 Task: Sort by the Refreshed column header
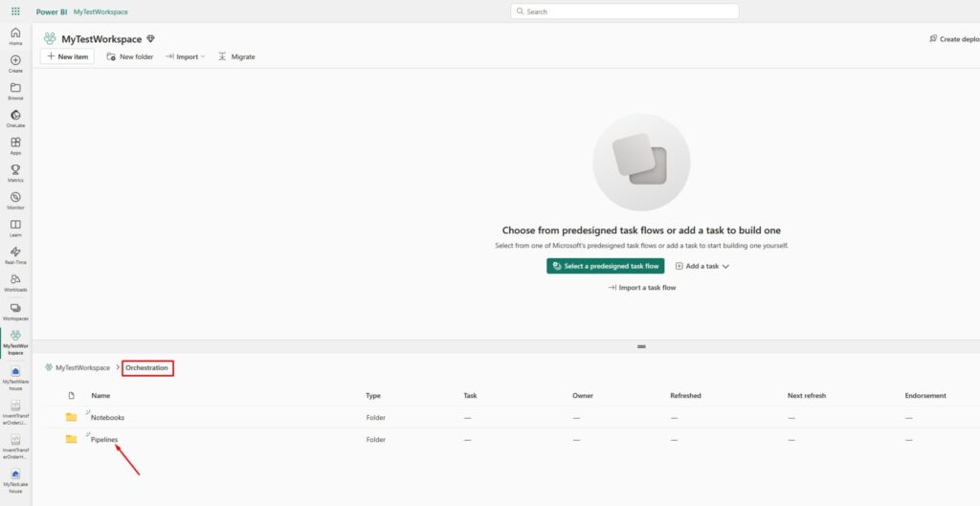click(x=685, y=395)
